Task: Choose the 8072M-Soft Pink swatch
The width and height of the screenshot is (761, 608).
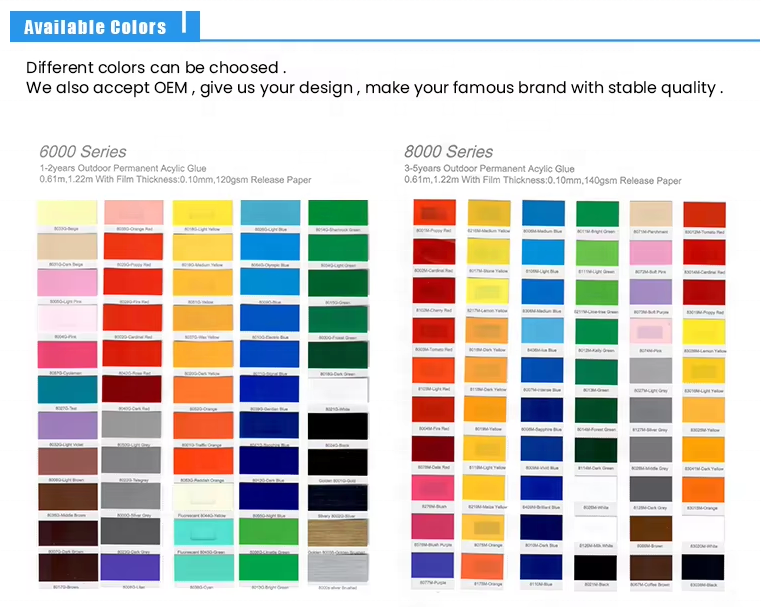Action: (x=650, y=252)
